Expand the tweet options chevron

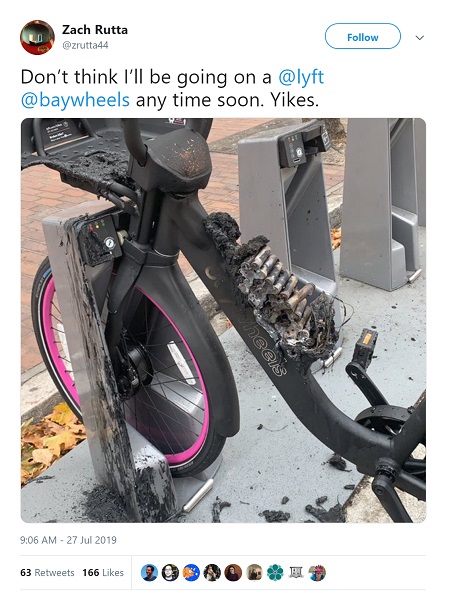click(x=419, y=37)
